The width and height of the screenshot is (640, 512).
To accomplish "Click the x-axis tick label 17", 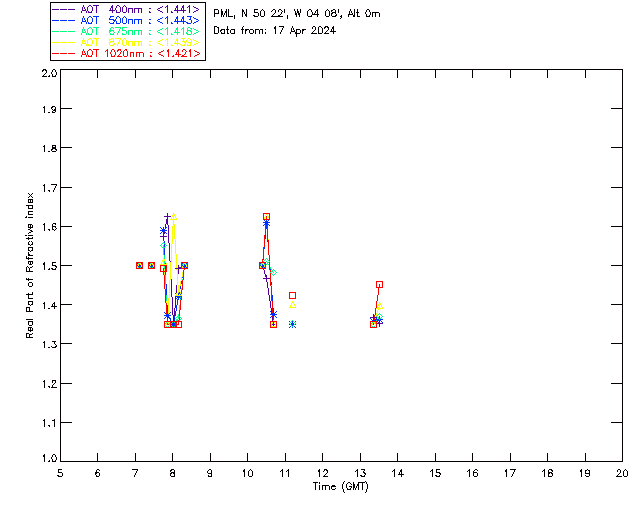I will tap(510, 473).
